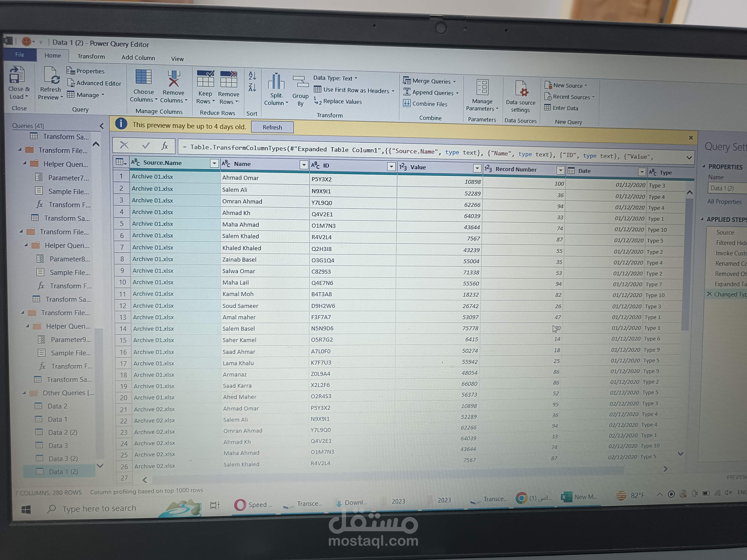Open the Data Type: Text dropdown
Screen dimensions: 747x560
335,78
